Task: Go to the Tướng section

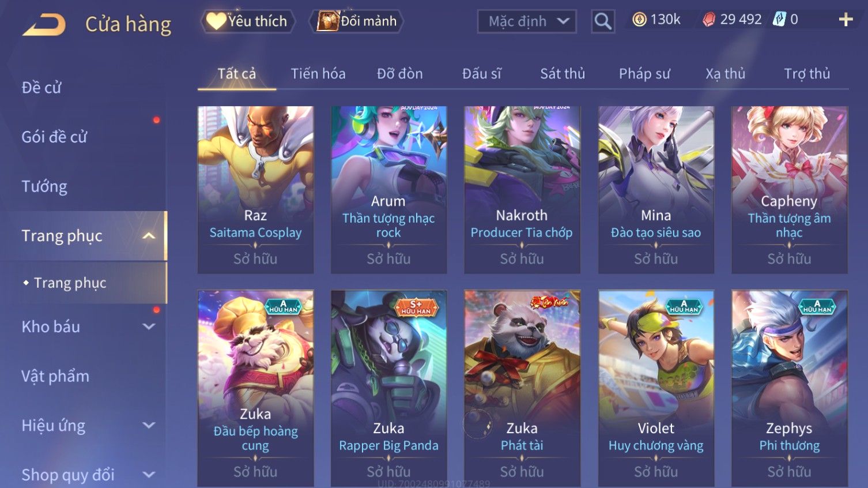Action: click(x=44, y=187)
